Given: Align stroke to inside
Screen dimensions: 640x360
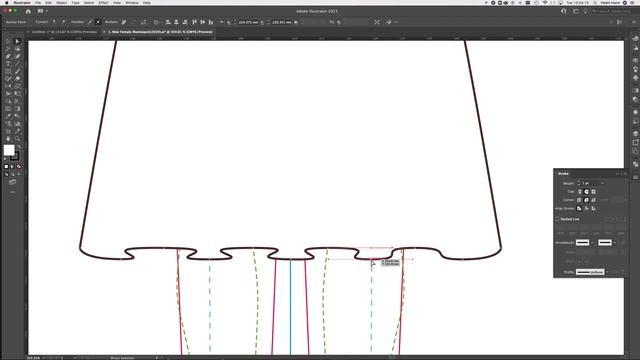Looking at the screenshot, I should [587, 209].
